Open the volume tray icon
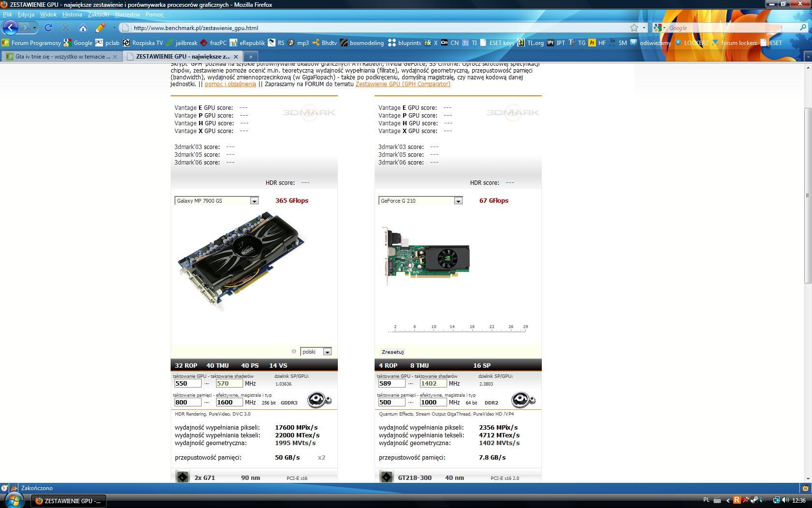The width and height of the screenshot is (812, 508). click(x=785, y=500)
